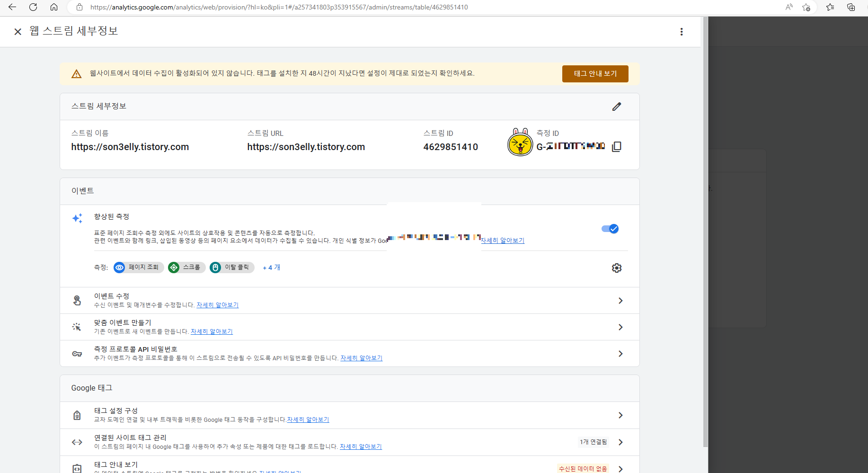
Task: Expand the 태그 안내 보기 row chevron
Action: (x=620, y=469)
